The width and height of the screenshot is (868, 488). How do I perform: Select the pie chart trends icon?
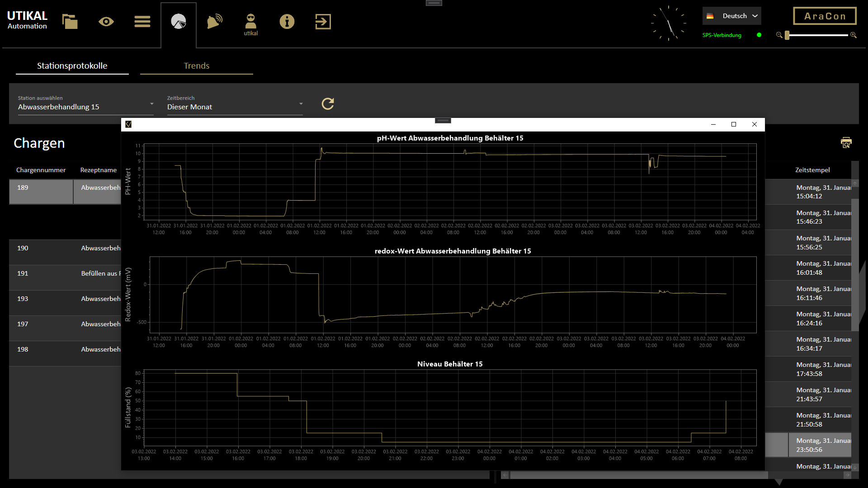point(178,21)
